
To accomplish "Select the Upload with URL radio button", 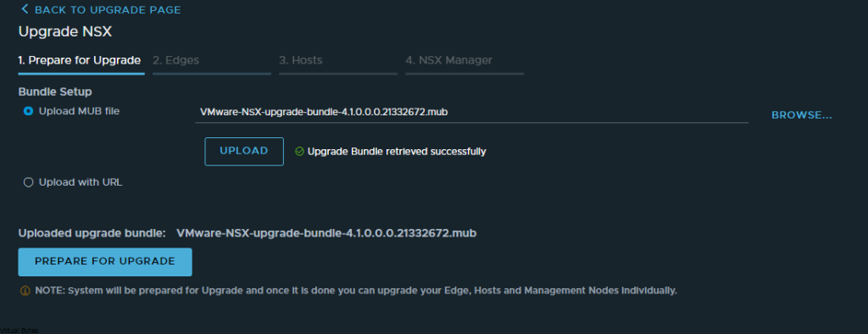I will coord(28,182).
